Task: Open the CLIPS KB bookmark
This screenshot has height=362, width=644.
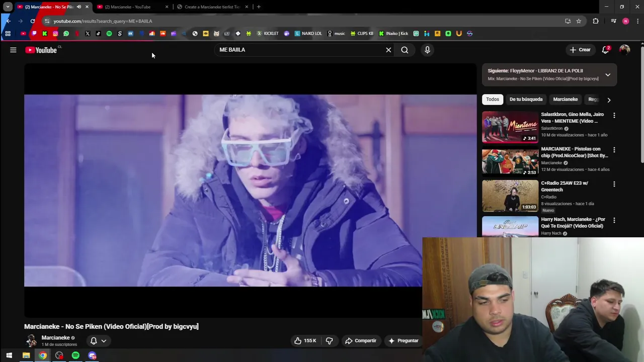Action: point(362,34)
